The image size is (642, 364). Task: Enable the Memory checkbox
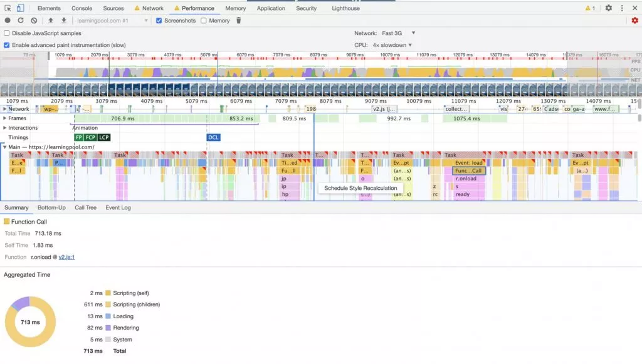204,21
